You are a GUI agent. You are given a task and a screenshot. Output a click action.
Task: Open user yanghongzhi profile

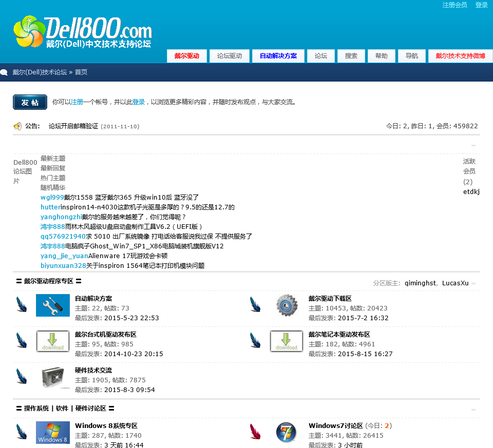pos(61,217)
